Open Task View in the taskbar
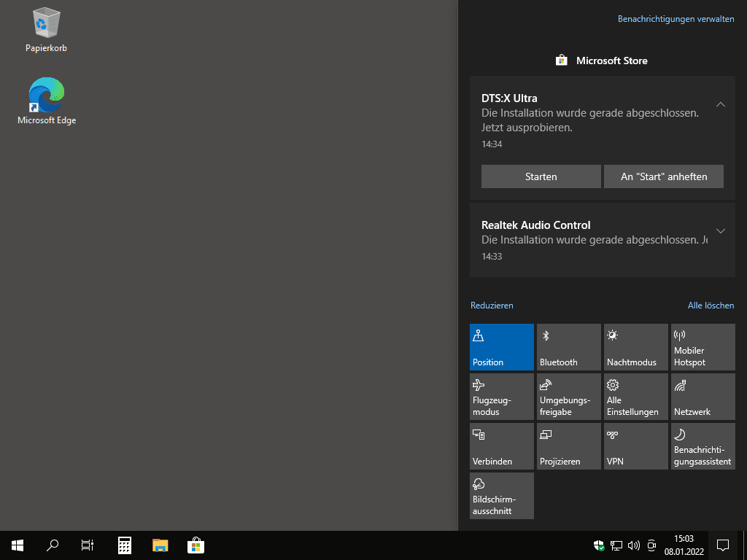Viewport: 747px width, 560px height. [x=88, y=545]
